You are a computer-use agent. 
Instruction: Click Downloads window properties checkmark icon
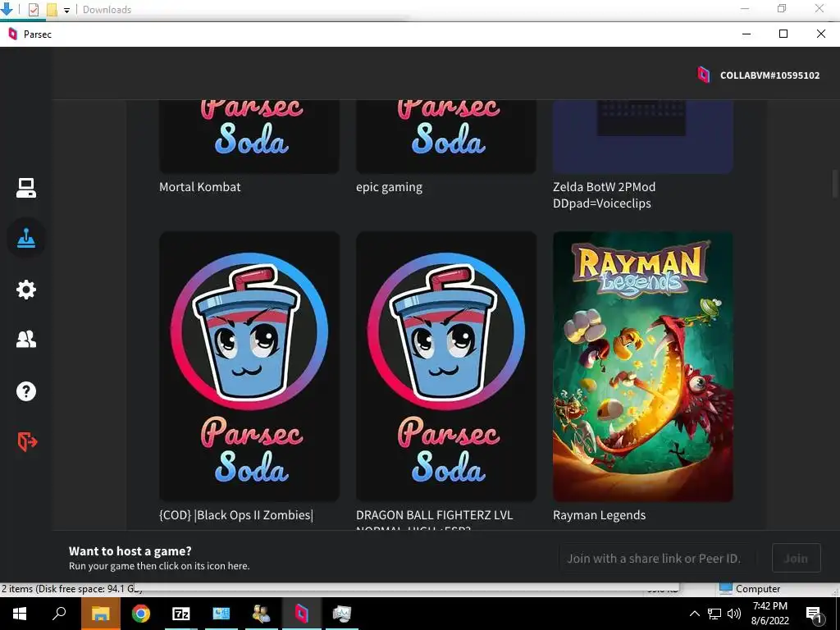pos(33,10)
